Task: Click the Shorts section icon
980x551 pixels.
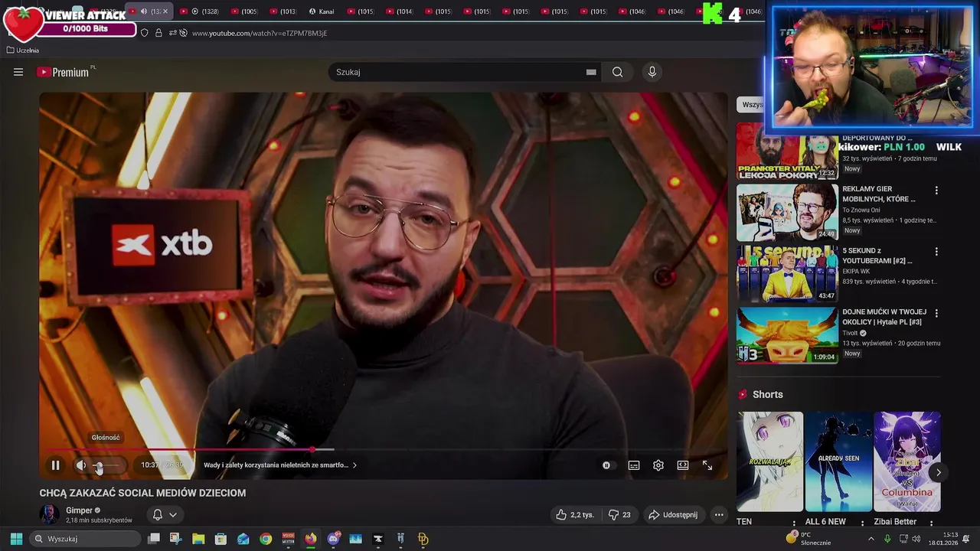Action: 742,394
